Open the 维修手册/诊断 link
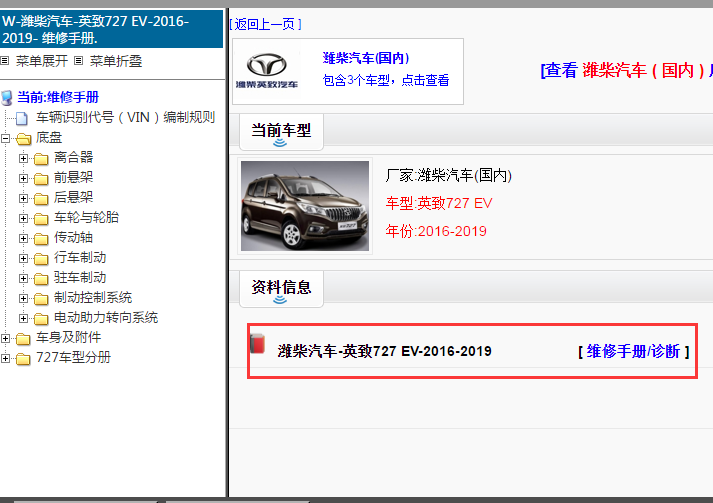The height and width of the screenshot is (503, 713). (633, 351)
